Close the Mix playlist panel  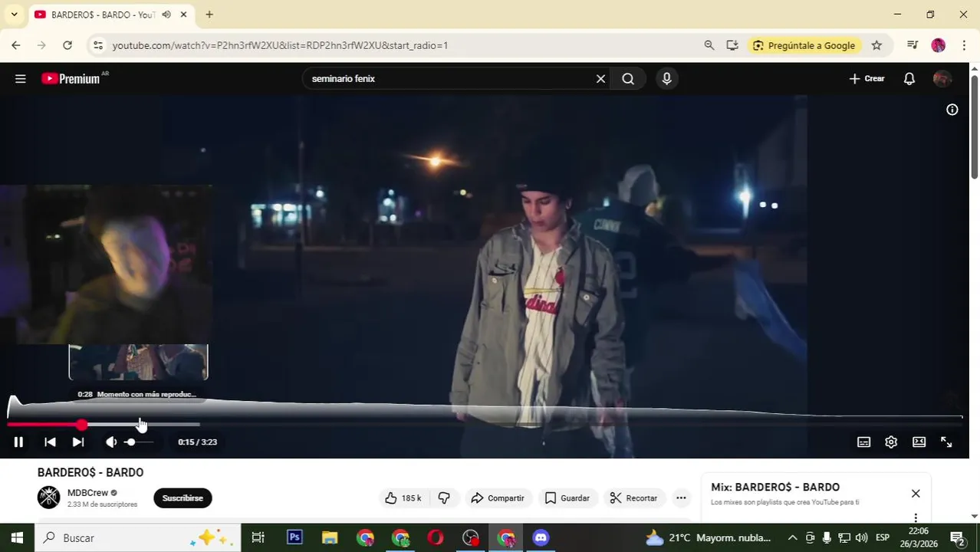tap(916, 493)
